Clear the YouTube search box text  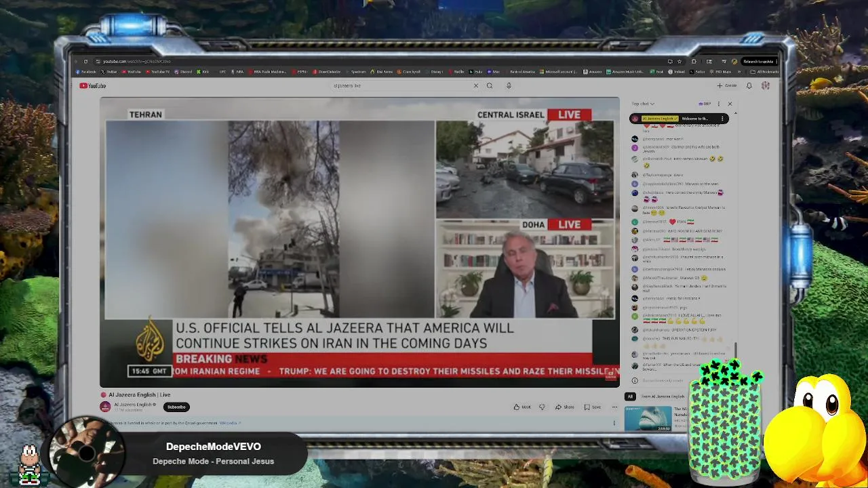[475, 85]
